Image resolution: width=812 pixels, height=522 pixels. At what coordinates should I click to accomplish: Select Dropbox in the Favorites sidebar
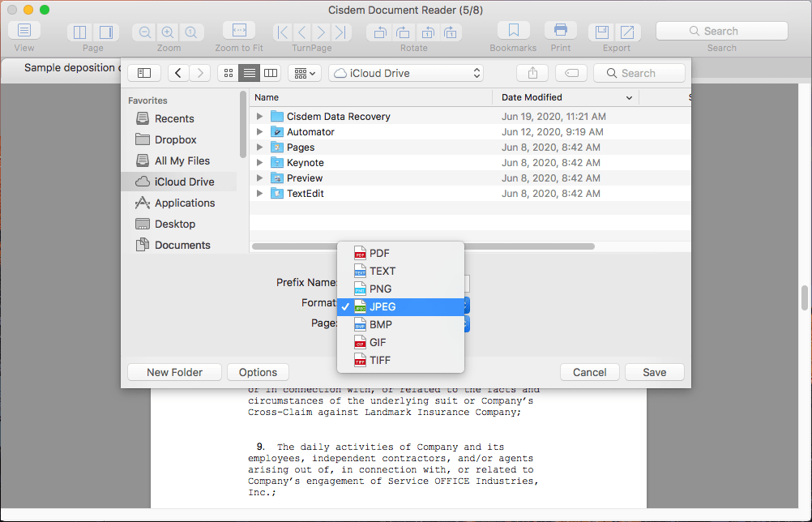point(179,139)
